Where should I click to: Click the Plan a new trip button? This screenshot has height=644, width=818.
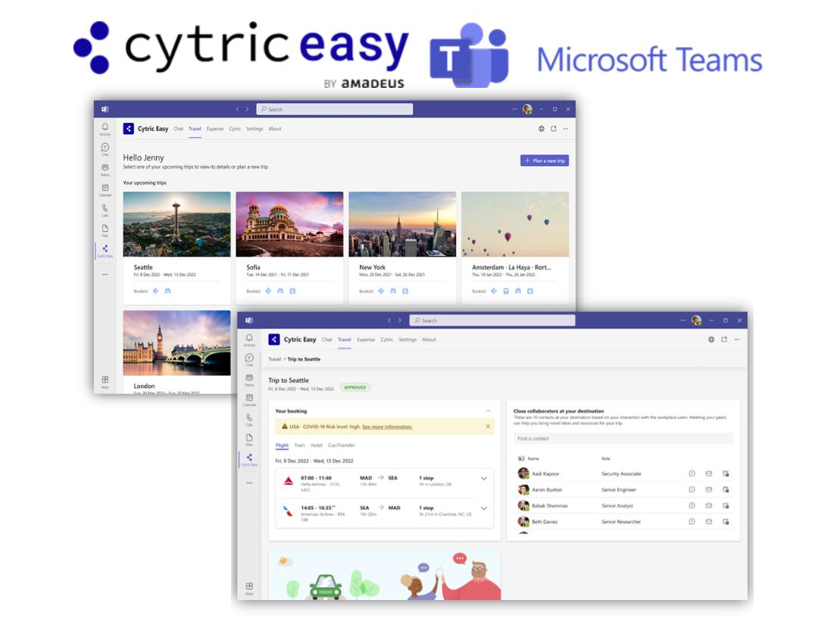pos(544,161)
